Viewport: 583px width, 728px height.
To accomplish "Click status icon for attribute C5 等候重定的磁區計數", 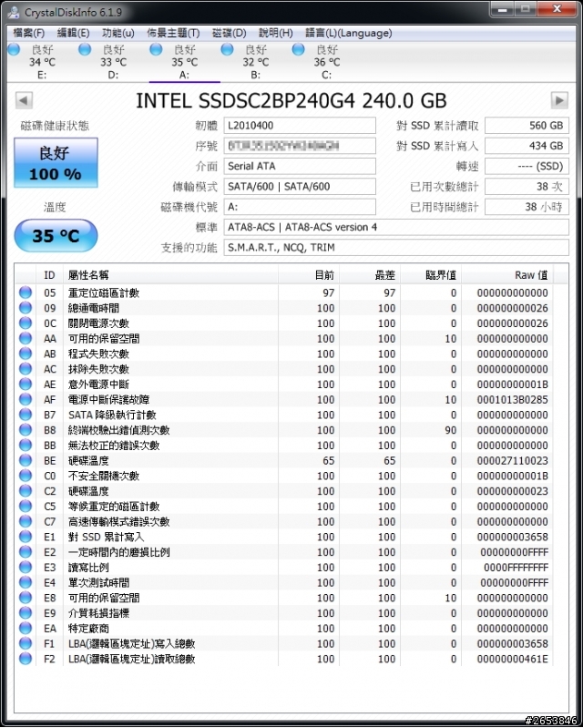I will point(26,506).
